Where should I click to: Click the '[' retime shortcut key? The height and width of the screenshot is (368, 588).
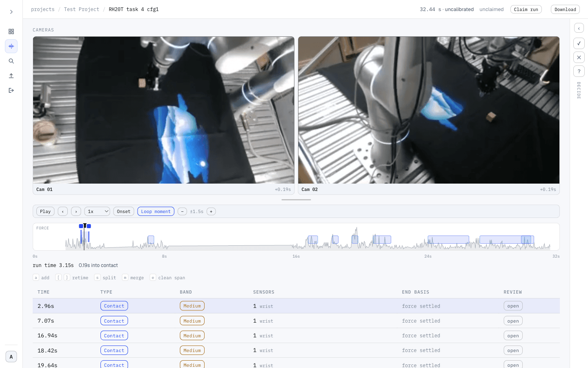(58, 277)
